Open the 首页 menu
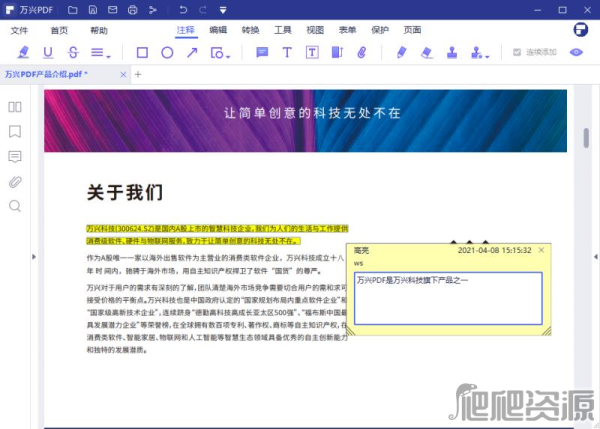600x429 pixels. 59,30
